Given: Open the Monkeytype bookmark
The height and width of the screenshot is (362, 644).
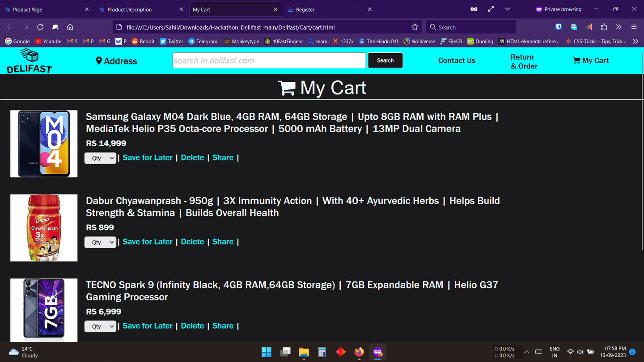Looking at the screenshot, I should [241, 41].
